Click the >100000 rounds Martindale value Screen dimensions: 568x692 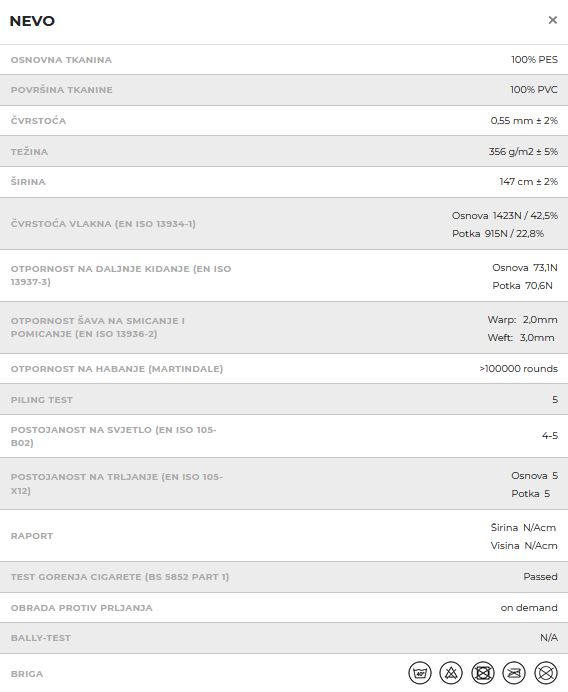point(519,369)
